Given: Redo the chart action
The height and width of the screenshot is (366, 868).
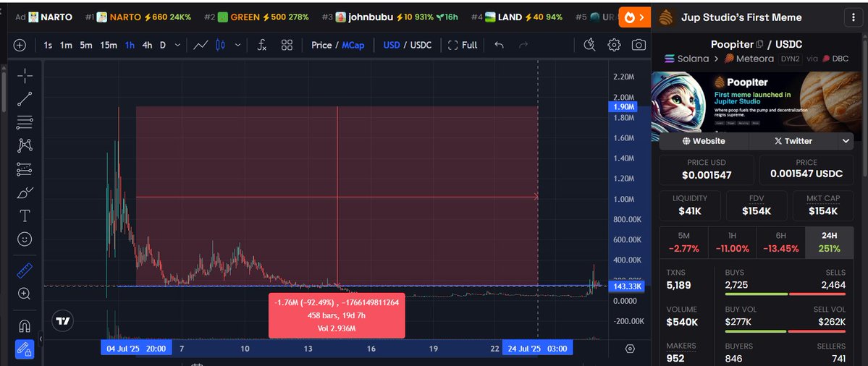Looking at the screenshot, I should (523, 46).
